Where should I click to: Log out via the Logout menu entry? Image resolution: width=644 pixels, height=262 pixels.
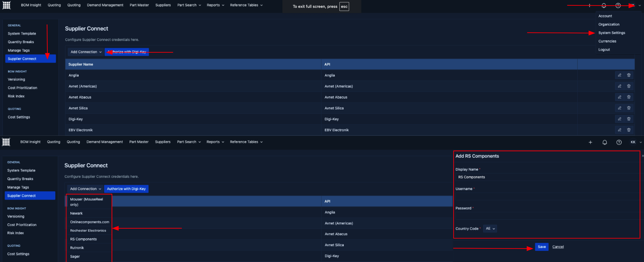tap(604, 49)
